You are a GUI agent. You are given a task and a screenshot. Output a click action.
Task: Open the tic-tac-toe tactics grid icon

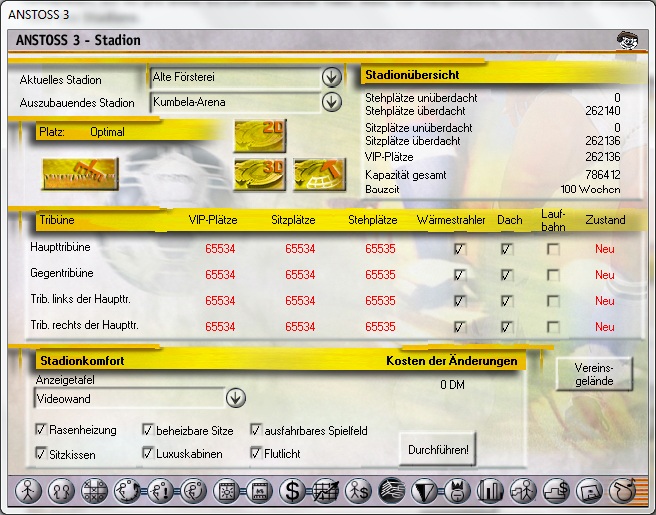pyautogui.click(x=94, y=490)
